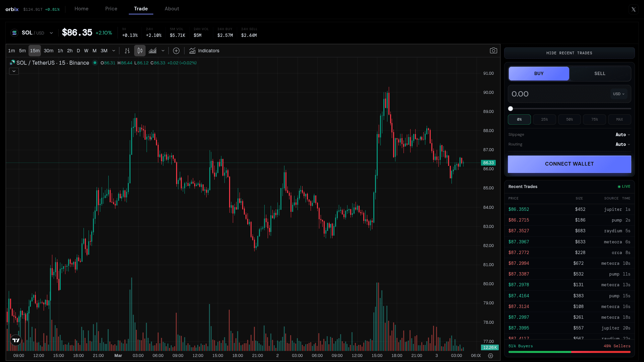The image size is (644, 362).
Task: Open the About tab
Action: [x=172, y=9]
